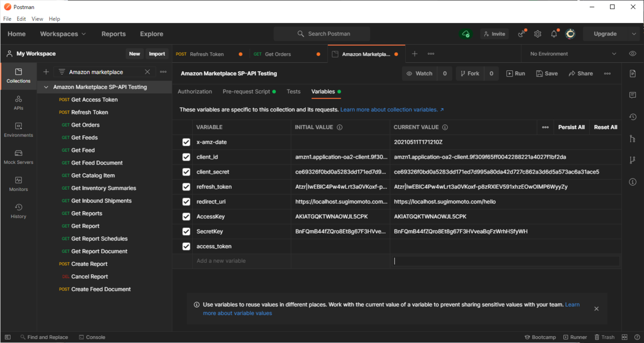Click the Import button

coord(157,54)
